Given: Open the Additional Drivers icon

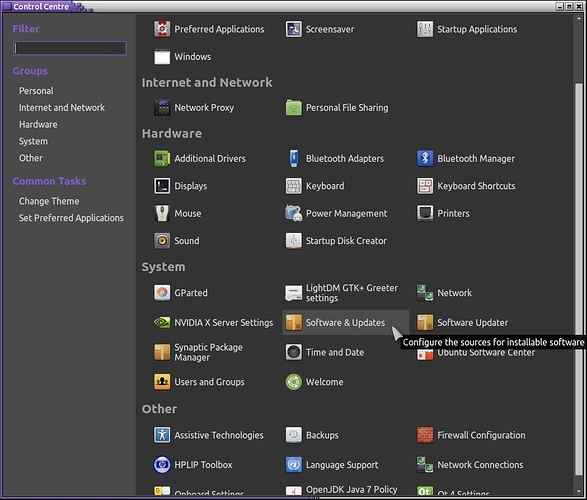Looking at the screenshot, I should pos(162,158).
